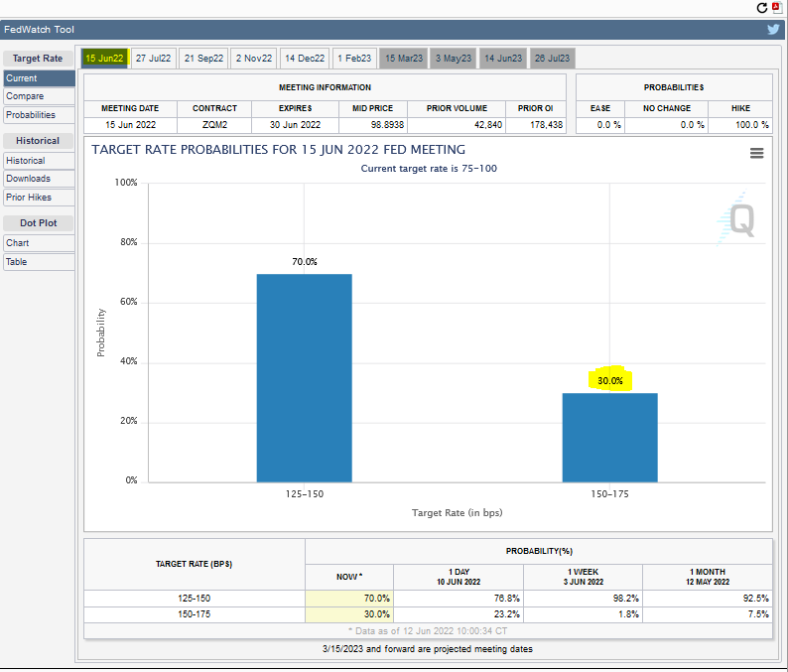
Task: Open the chart hamburger menu icon
Action: point(757,153)
